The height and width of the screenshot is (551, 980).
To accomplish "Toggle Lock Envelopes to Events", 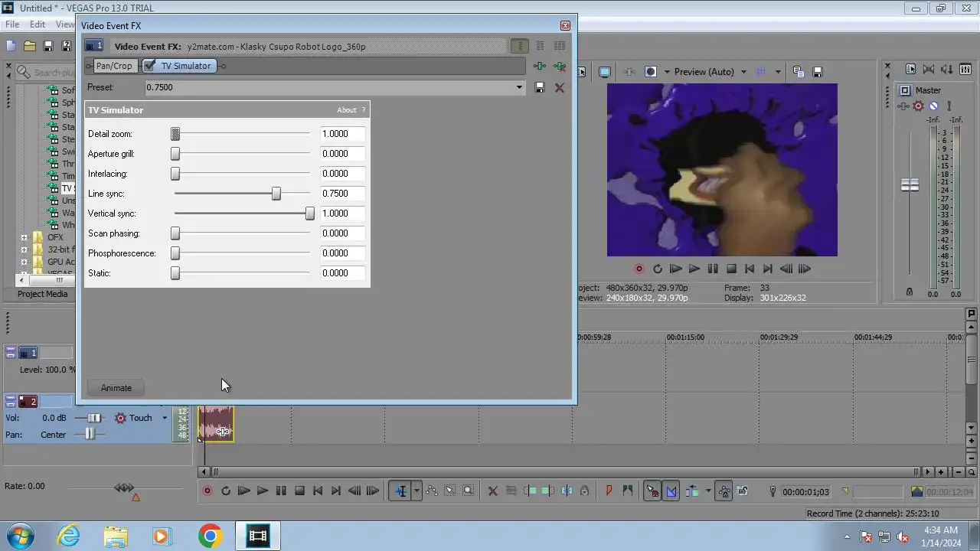I will pyautogui.click(x=724, y=491).
